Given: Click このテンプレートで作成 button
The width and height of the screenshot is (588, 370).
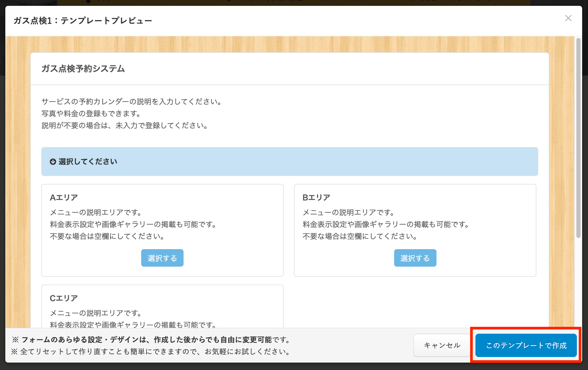Looking at the screenshot, I should [x=526, y=345].
